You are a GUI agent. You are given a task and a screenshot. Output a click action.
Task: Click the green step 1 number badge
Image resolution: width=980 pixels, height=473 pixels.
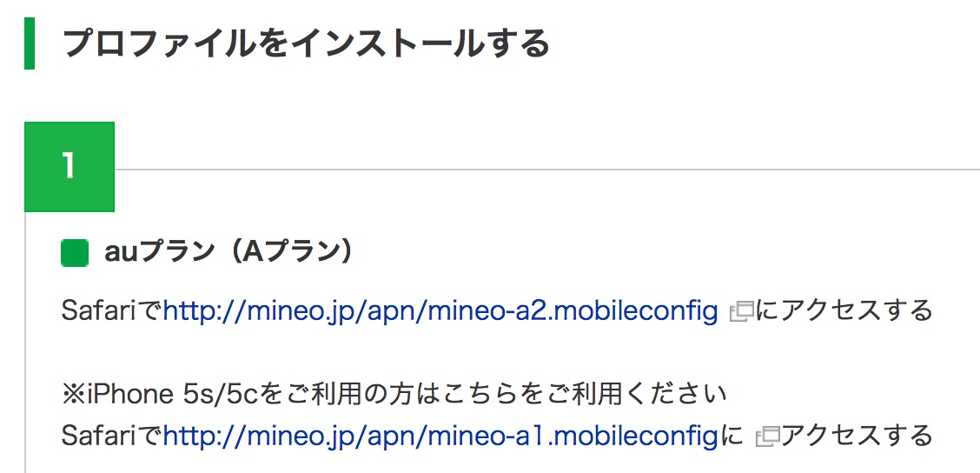(x=70, y=167)
